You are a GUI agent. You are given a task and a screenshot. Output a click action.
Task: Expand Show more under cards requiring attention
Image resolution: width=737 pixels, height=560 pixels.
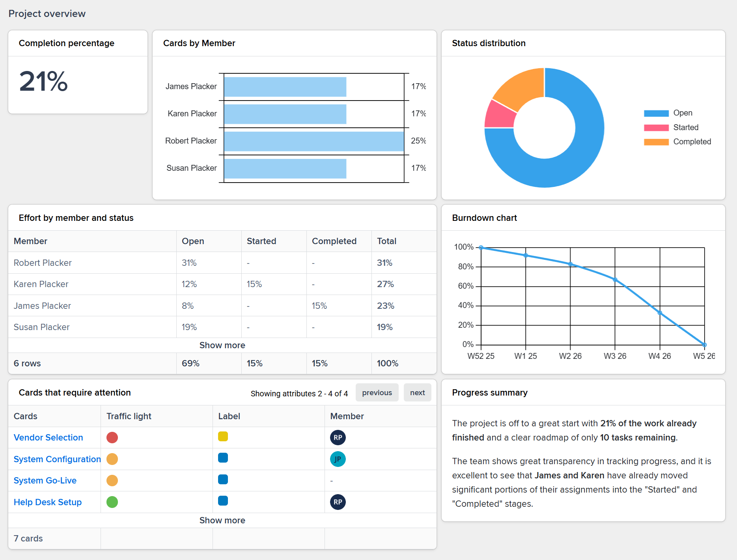(222, 520)
